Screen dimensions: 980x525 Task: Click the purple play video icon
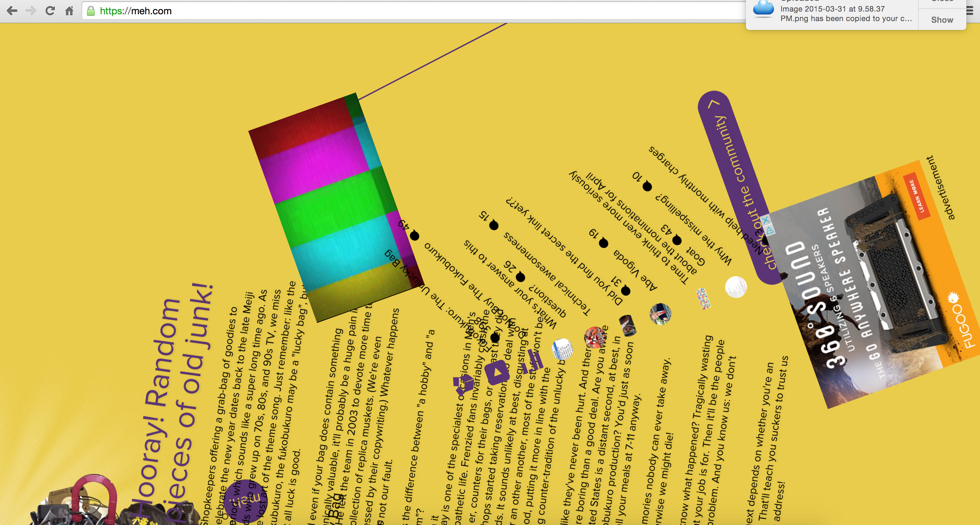tap(497, 372)
